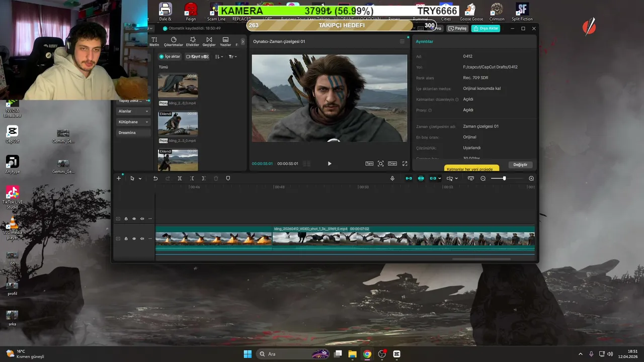Open the selection cursor tool dropdown
This screenshot has width=644, height=362.
[140, 178]
